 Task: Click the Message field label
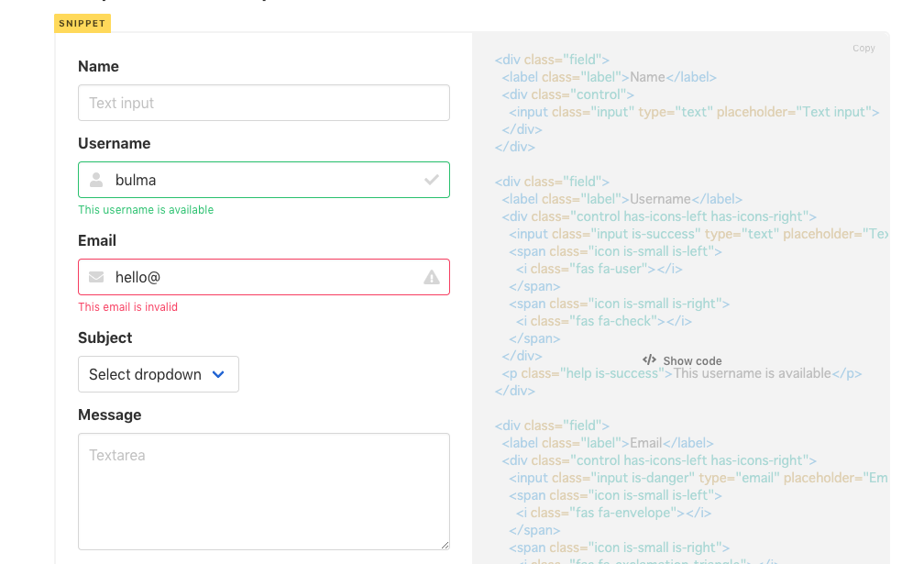tap(109, 415)
